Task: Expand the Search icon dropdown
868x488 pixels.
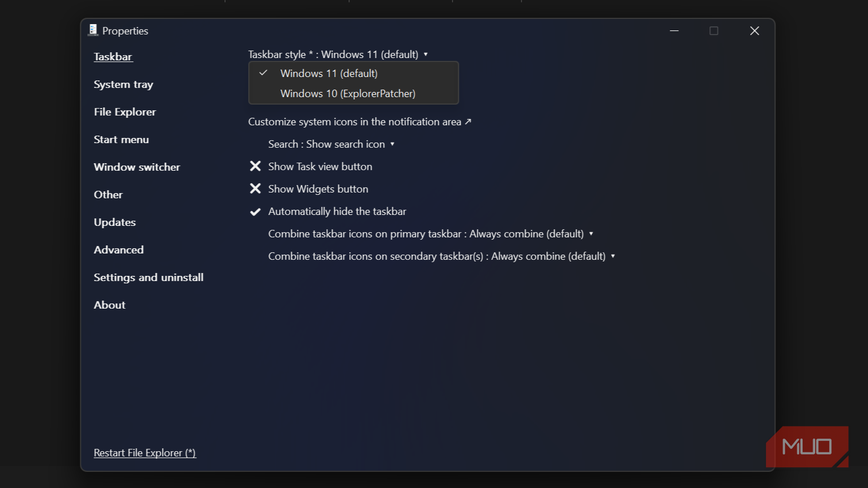Action: [x=331, y=144]
